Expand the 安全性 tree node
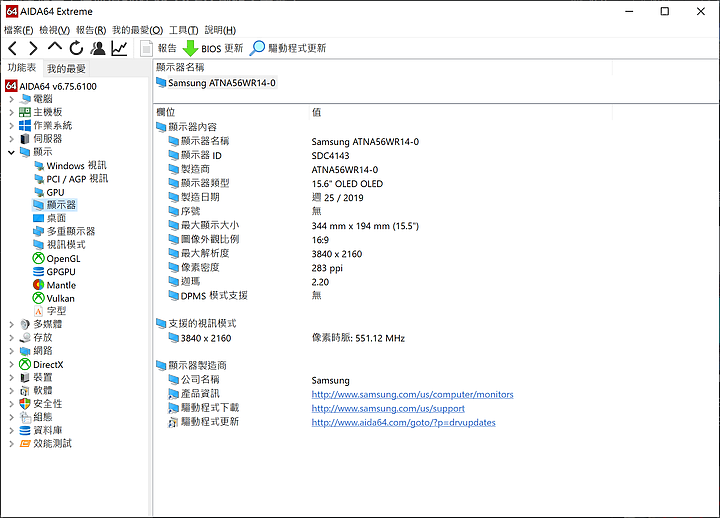Viewport: 720px width, 518px height. click(11, 404)
